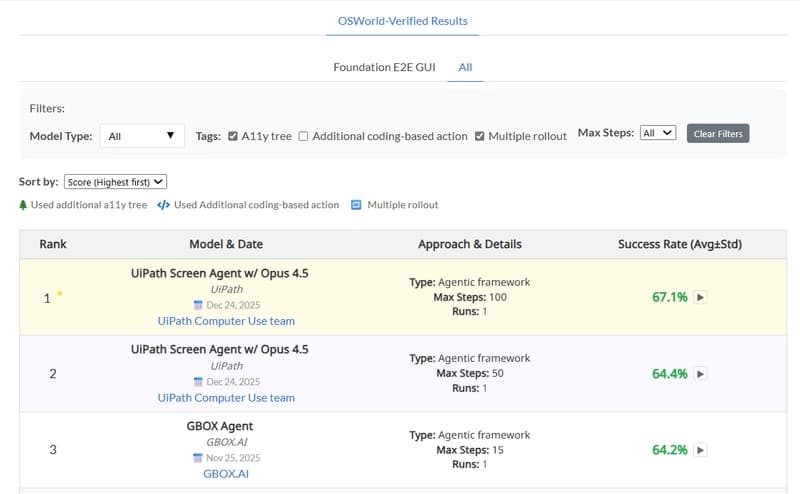The height and width of the screenshot is (494, 800).
Task: Open the GBOX.AI link
Action: (x=226, y=474)
